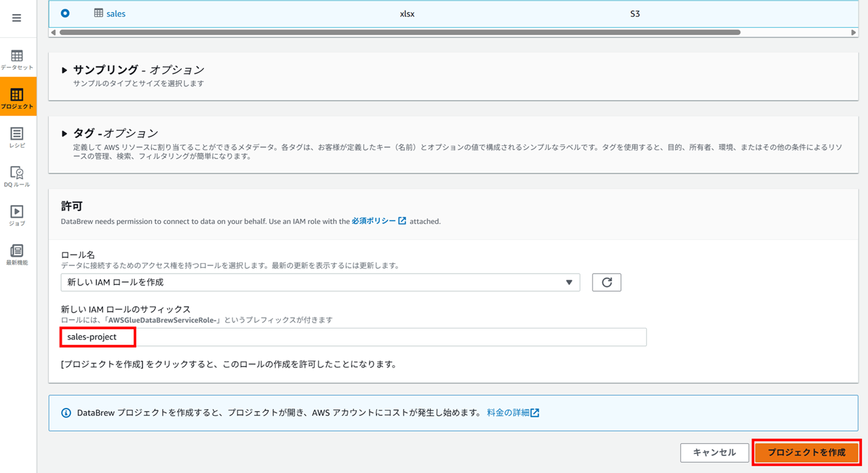Open the 最新機能 sidebar section
The image size is (868, 473).
[x=17, y=254]
